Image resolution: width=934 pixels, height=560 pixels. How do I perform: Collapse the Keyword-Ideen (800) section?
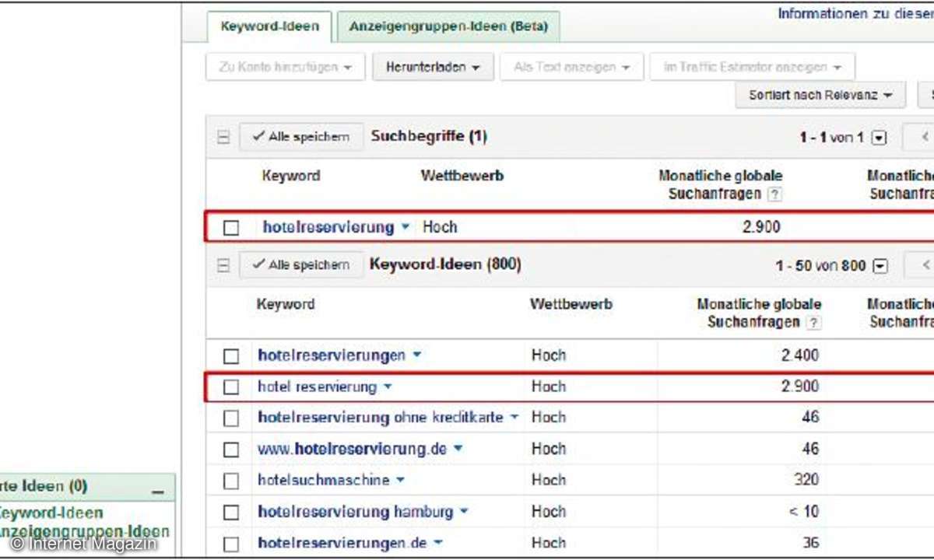click(x=223, y=265)
